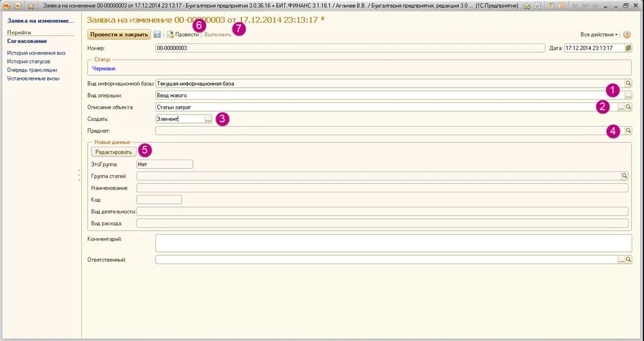644x341 pixels.
Task: Open magnifier icon for Описание объекта
Action: click(629, 107)
